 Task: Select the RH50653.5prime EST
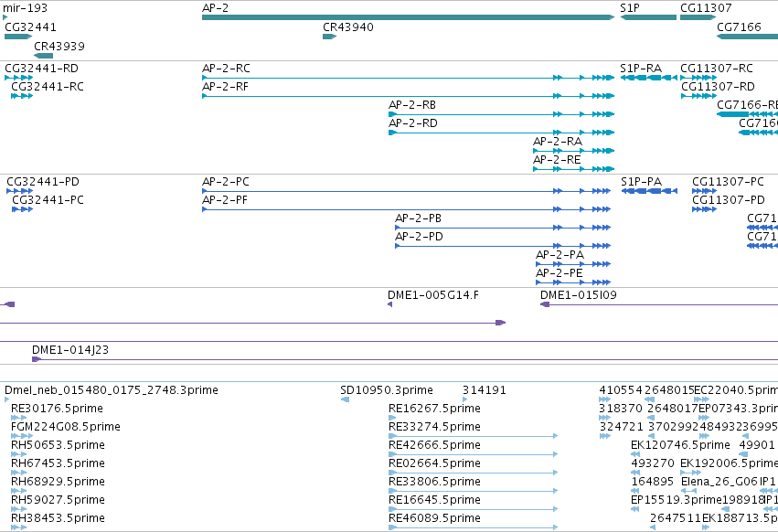(19, 454)
